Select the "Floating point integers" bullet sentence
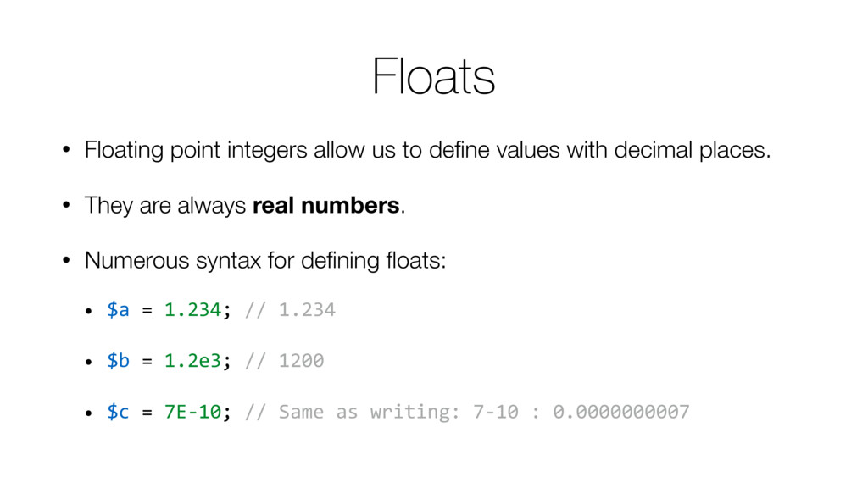This screenshot has height=488, width=868. pyautogui.click(x=427, y=150)
